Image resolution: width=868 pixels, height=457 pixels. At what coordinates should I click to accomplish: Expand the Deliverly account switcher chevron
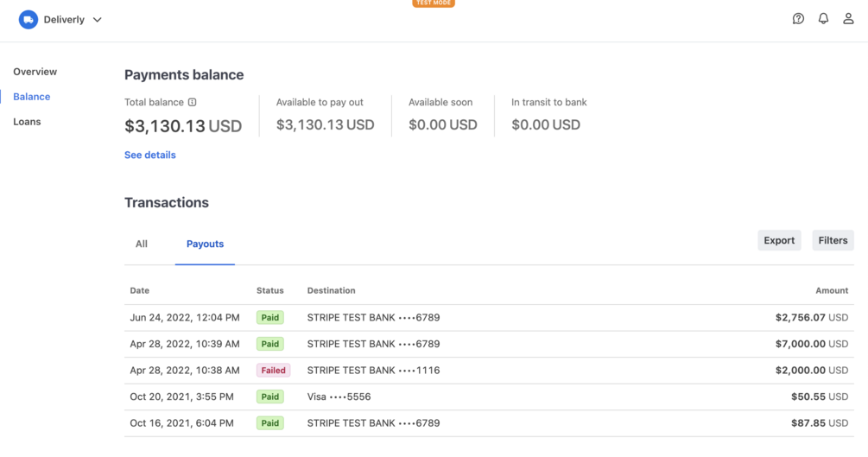point(98,20)
